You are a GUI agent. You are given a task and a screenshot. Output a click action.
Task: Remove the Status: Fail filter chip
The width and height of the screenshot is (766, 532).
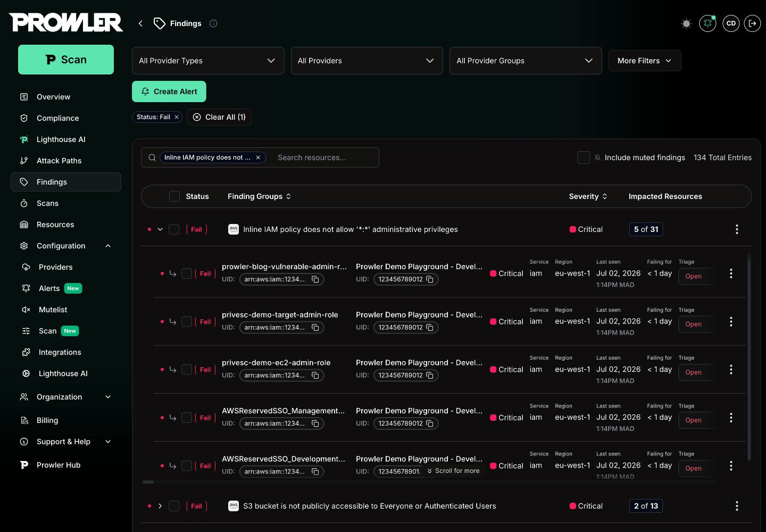pos(177,117)
